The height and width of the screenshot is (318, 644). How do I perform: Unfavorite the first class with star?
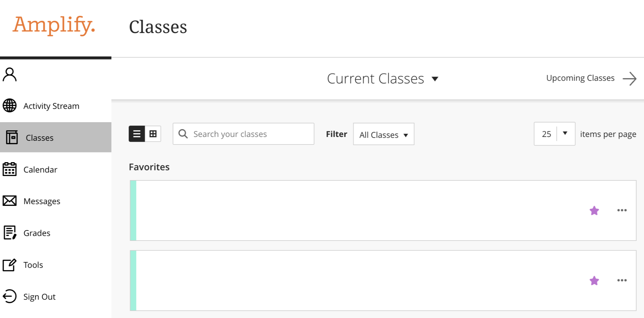(x=594, y=210)
